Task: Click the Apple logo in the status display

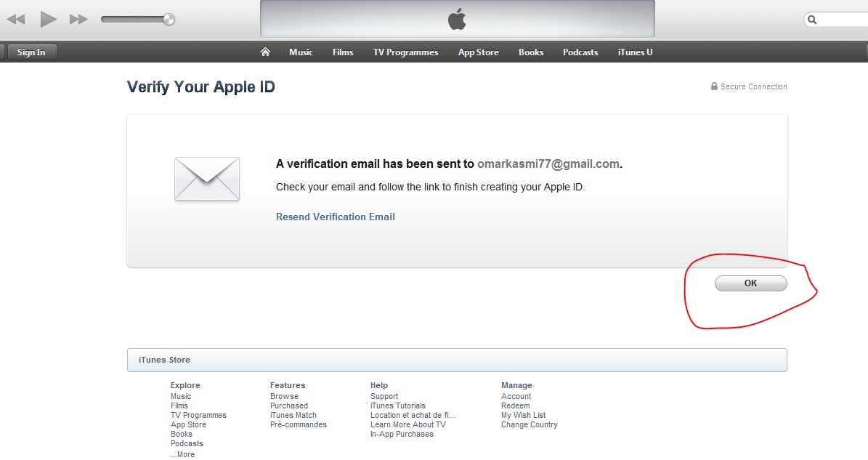Action: point(458,20)
